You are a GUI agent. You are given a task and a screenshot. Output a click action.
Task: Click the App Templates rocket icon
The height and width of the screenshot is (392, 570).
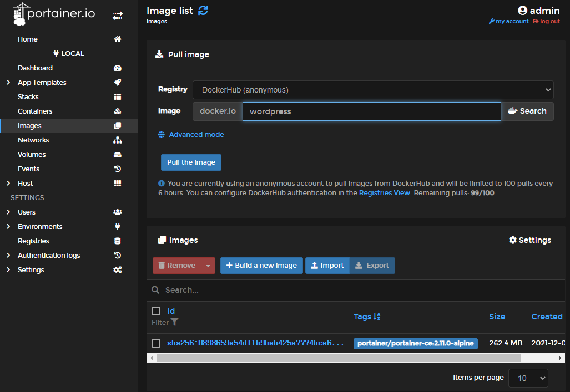tap(118, 83)
